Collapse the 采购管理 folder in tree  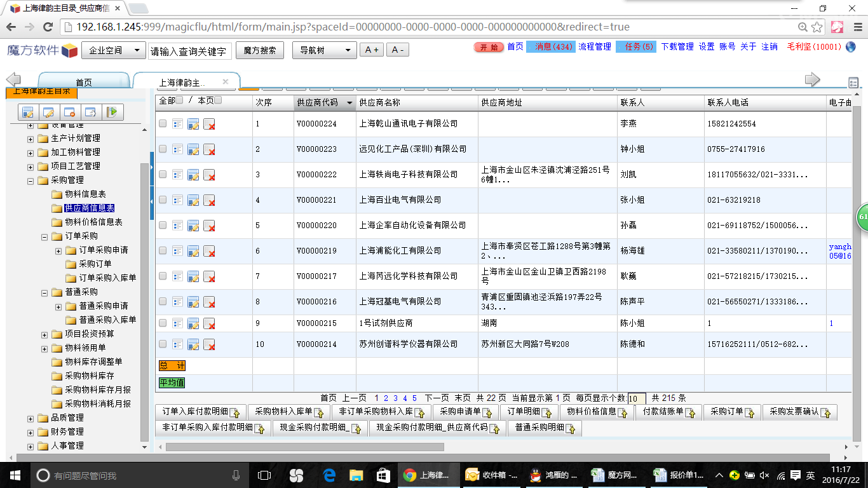pos(30,180)
